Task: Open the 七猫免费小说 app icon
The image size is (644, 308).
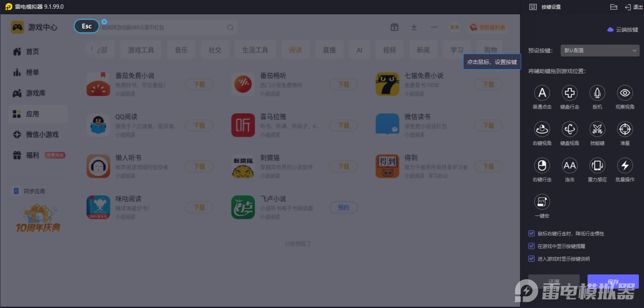Action: pyautogui.click(x=387, y=84)
